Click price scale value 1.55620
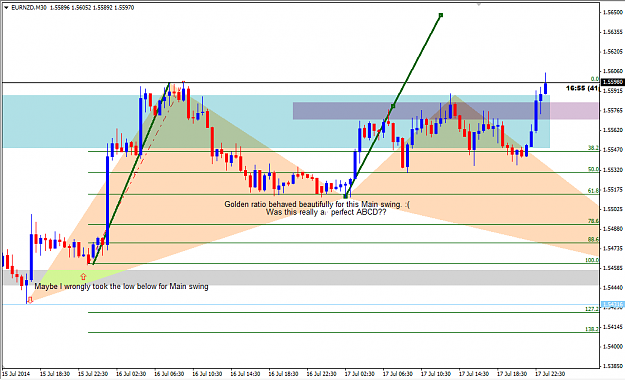This screenshot has height=380, width=625. (x=613, y=130)
